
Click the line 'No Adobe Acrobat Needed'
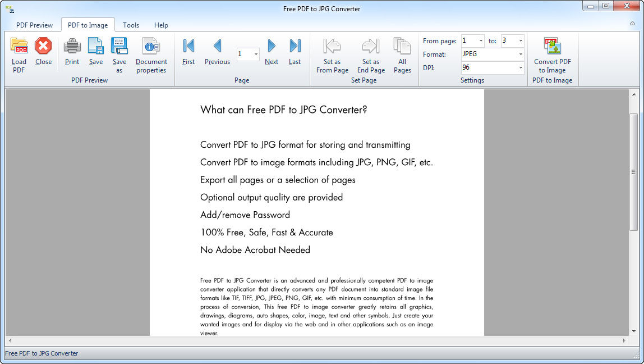255,249
